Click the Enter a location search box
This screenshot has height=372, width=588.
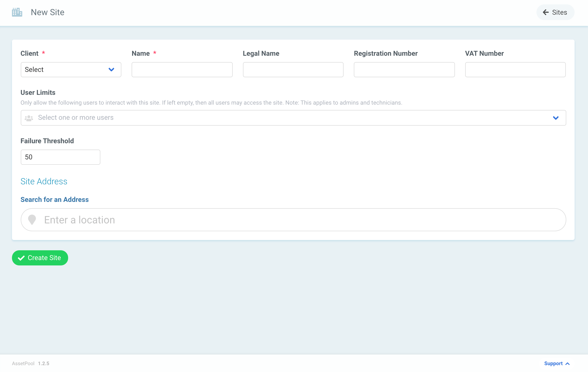293,220
